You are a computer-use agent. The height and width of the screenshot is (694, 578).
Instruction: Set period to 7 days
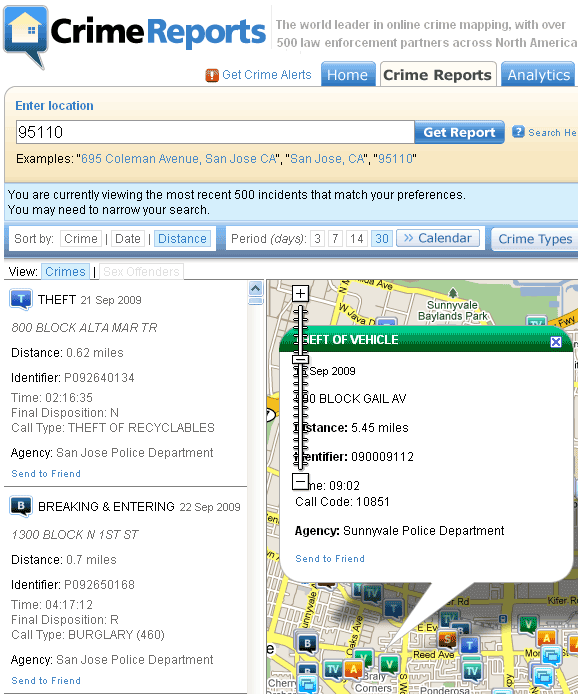pos(335,239)
